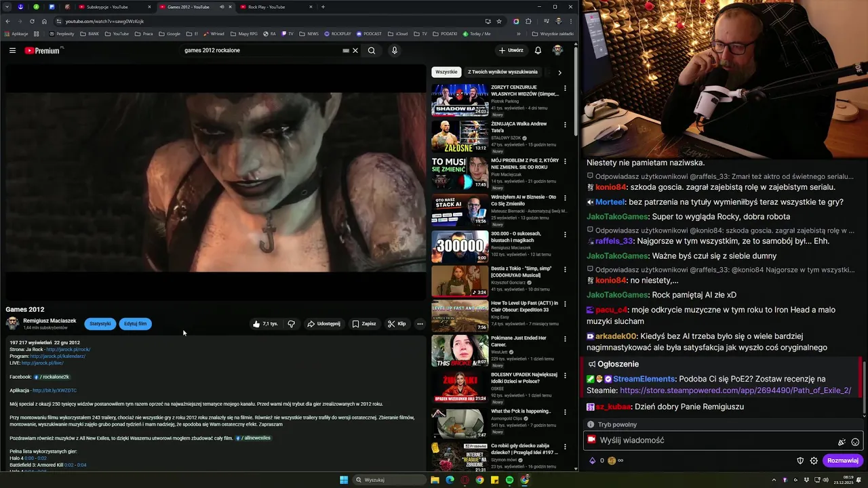868x488 pixels.
Task: Open the PODCAST bookmark
Action: [x=369, y=33]
